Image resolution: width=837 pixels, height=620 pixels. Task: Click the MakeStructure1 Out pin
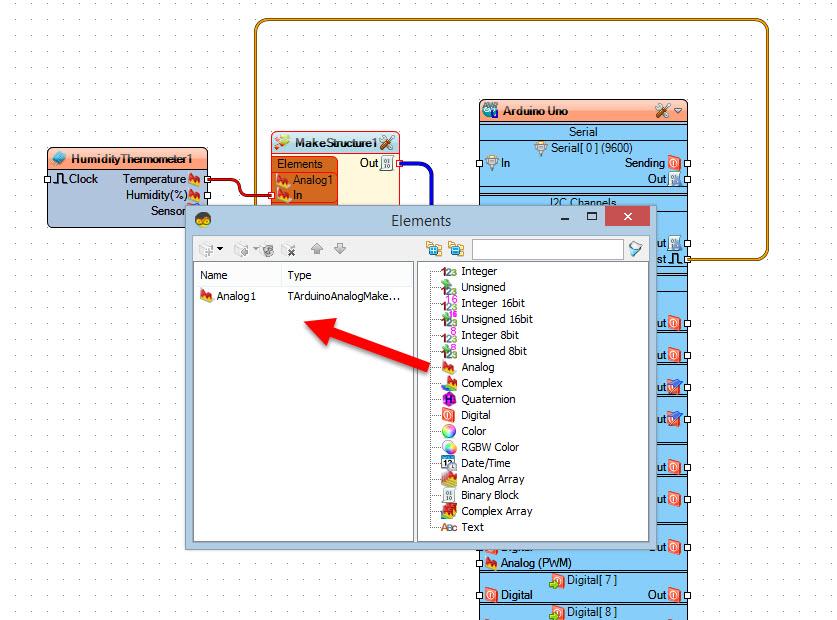[399, 163]
